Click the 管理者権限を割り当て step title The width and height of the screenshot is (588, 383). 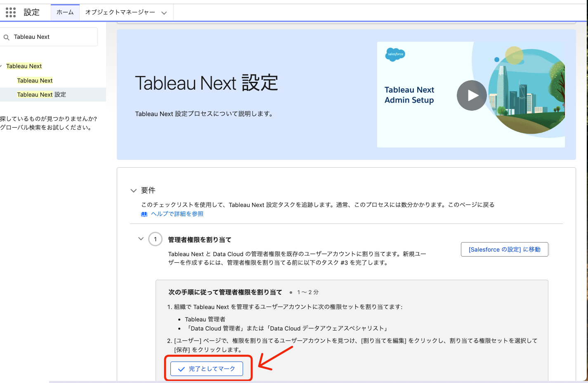coord(200,240)
